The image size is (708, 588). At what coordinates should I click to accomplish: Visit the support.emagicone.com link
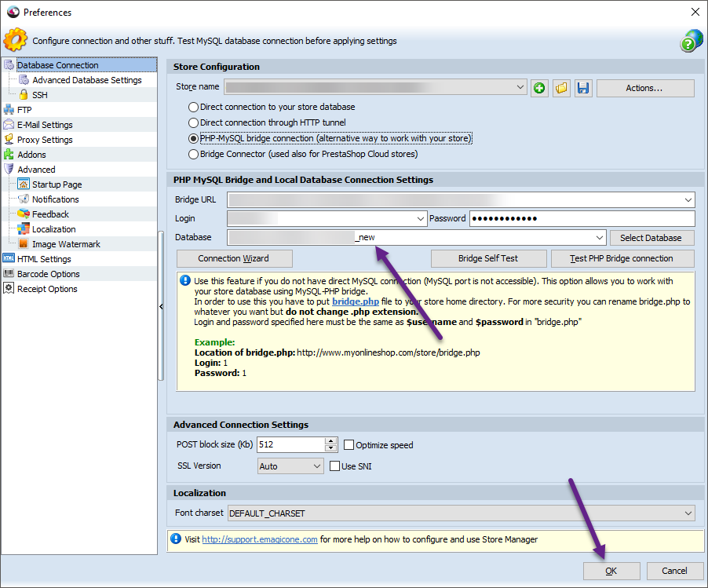point(260,539)
